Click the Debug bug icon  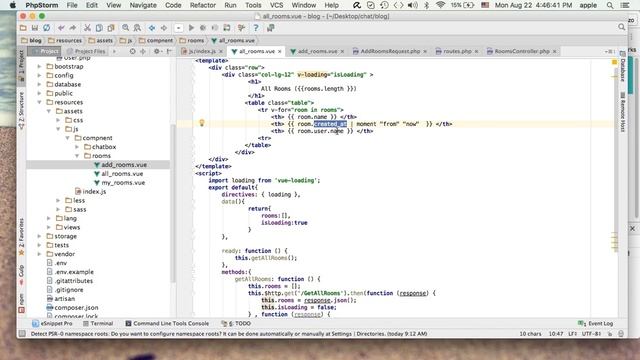[203, 28]
